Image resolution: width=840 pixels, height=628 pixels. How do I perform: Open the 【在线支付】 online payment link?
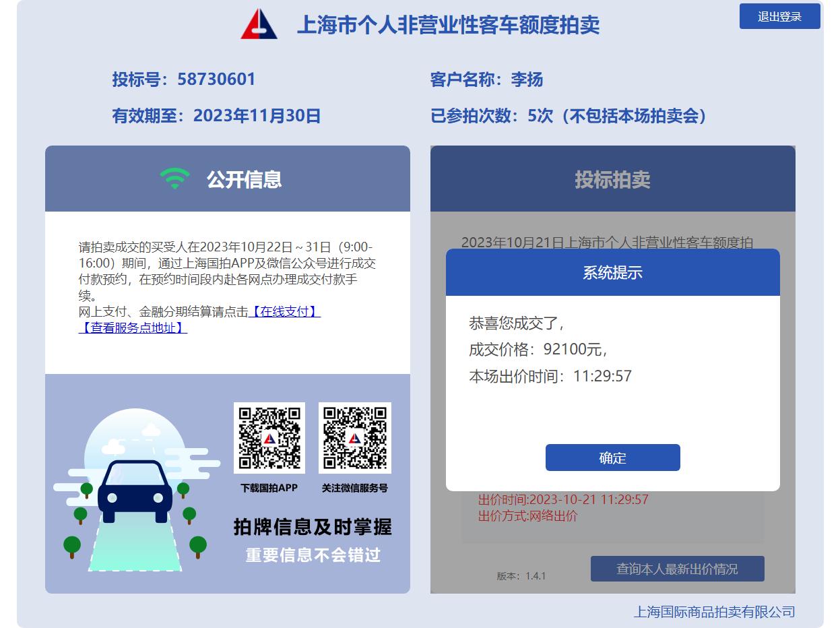click(284, 312)
